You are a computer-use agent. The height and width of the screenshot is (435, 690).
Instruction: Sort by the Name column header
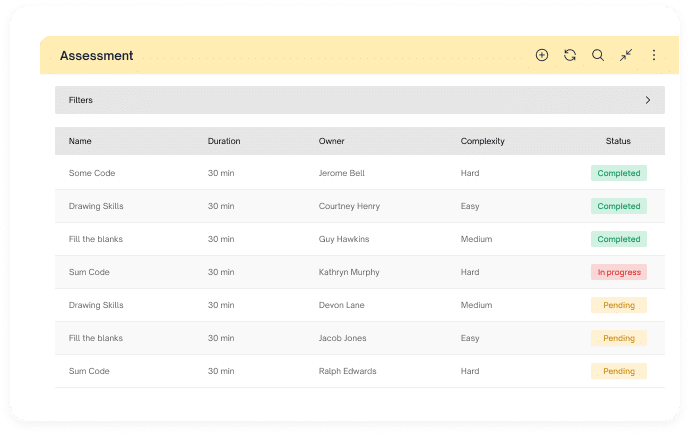click(80, 141)
